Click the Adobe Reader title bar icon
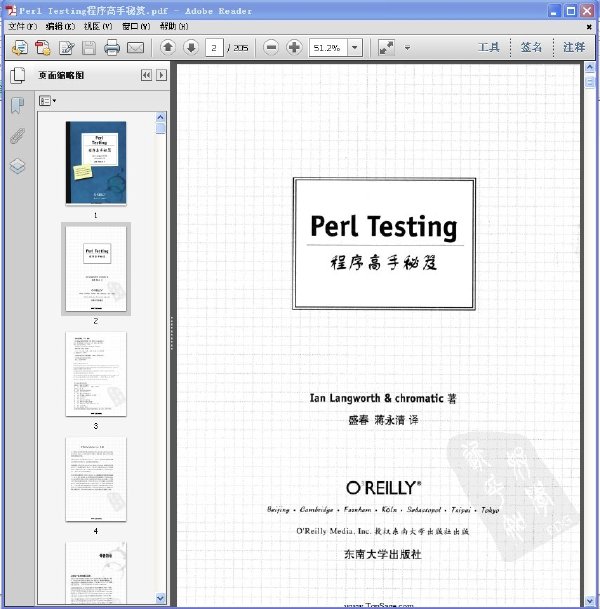This screenshot has height=609, width=600. pyautogui.click(x=11, y=10)
